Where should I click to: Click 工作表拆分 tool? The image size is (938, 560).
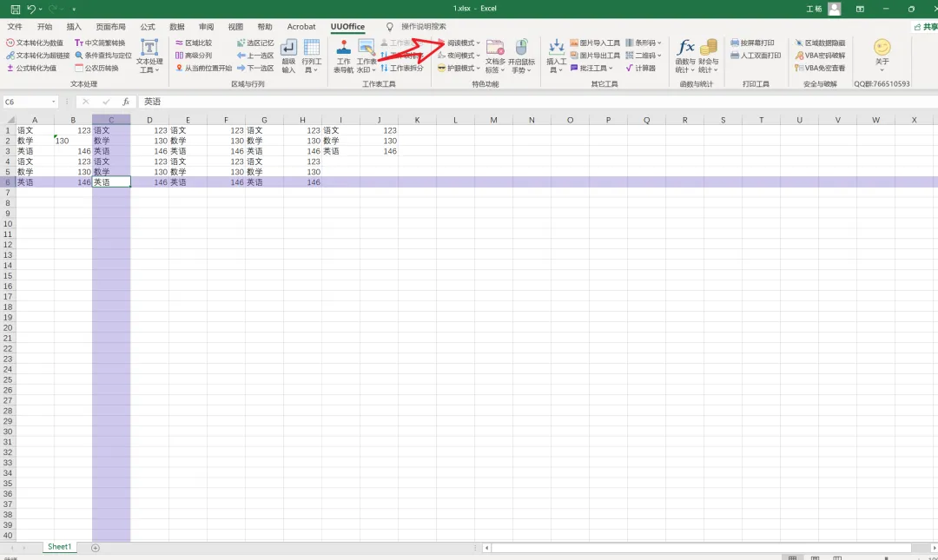click(x=402, y=69)
